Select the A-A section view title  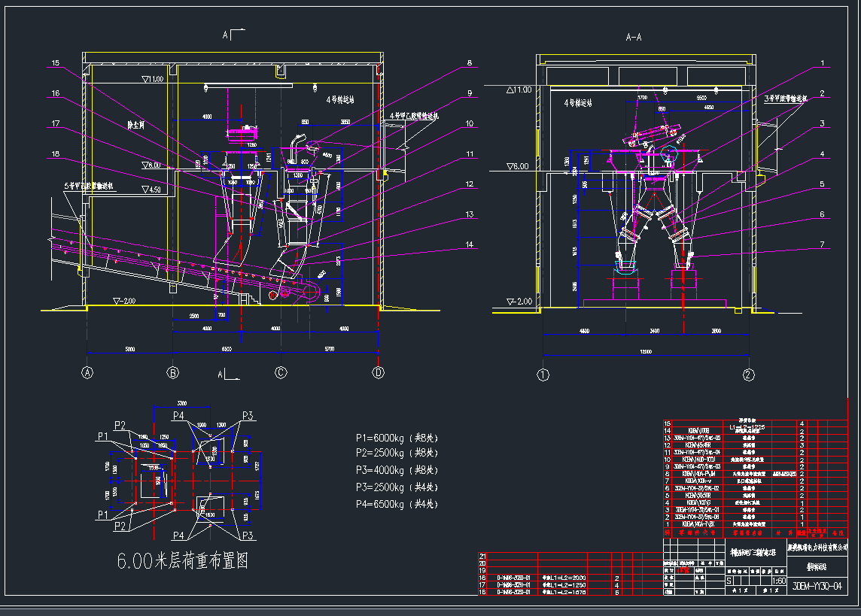coord(634,37)
